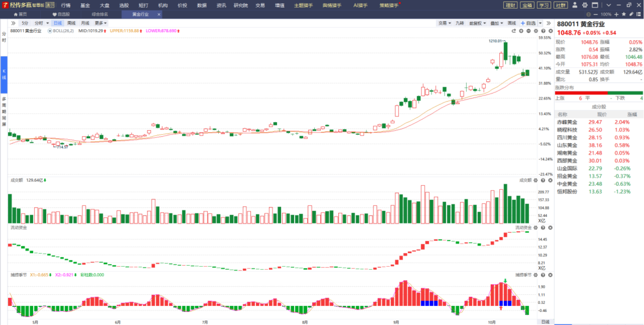Select the 5分 chart period
The width and height of the screenshot is (644, 325).
click(x=25, y=23)
